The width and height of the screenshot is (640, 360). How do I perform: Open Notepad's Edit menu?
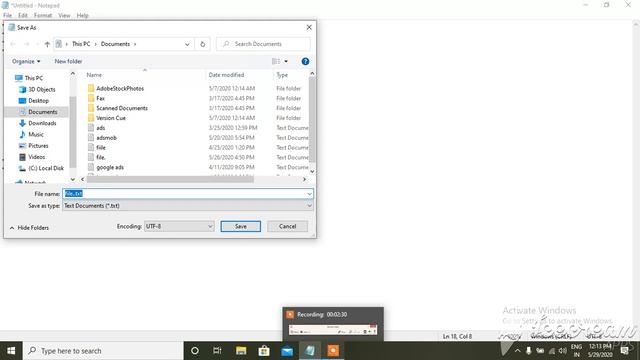(x=22, y=15)
